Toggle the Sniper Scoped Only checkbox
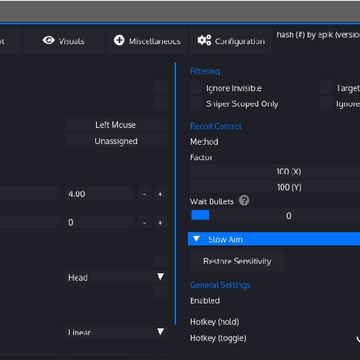 click(196, 104)
